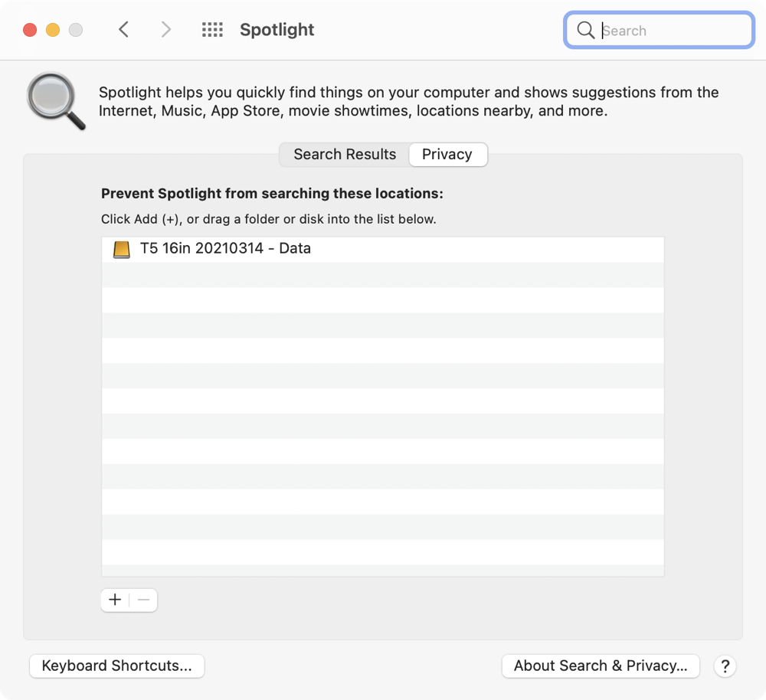Open About Search & Privacy info
The height and width of the screenshot is (700, 766).
point(601,666)
